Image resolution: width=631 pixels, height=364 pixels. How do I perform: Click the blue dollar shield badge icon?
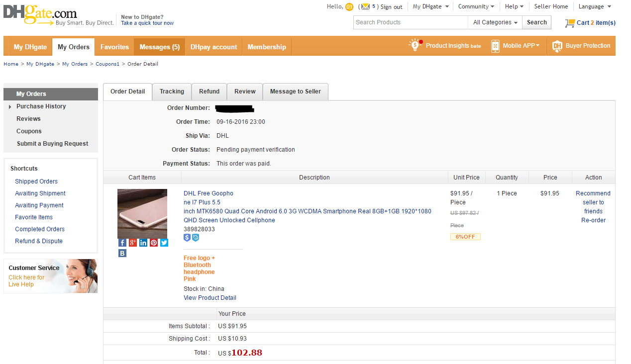187,238
